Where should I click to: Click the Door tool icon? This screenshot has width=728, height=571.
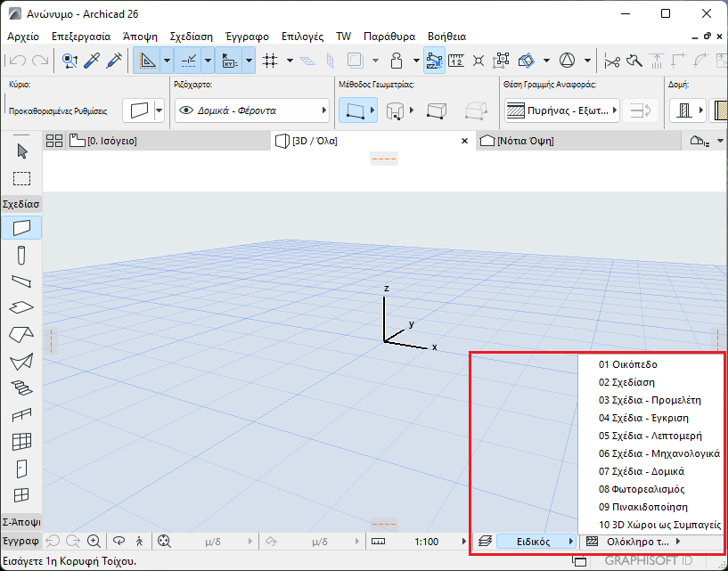point(22,468)
